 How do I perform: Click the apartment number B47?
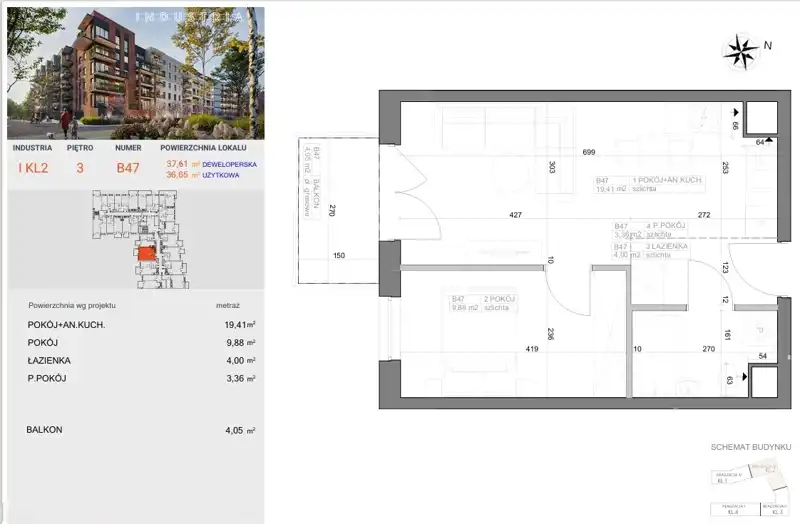pos(128,168)
